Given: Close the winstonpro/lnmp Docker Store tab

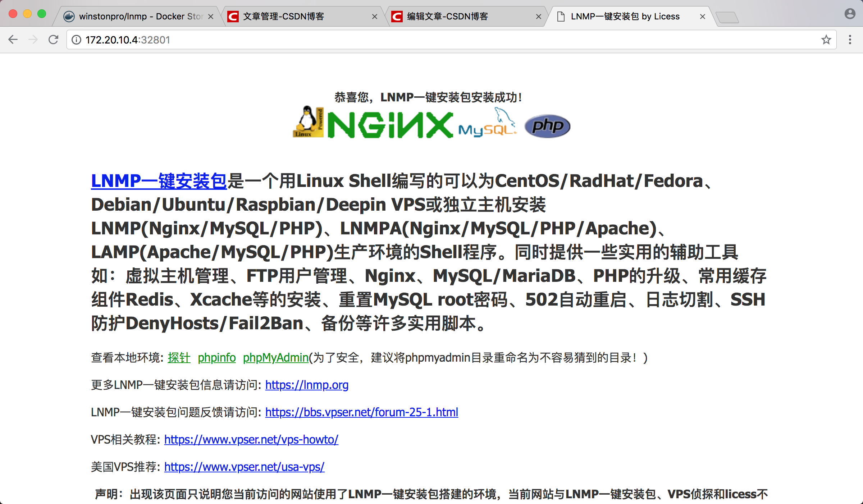Looking at the screenshot, I should tap(211, 17).
